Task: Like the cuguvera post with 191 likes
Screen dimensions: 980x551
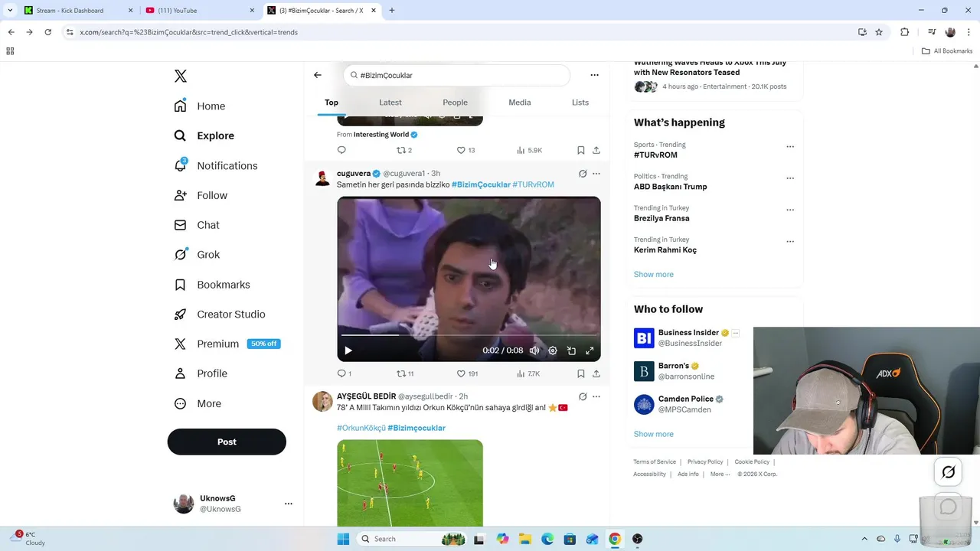Action: coord(467,373)
